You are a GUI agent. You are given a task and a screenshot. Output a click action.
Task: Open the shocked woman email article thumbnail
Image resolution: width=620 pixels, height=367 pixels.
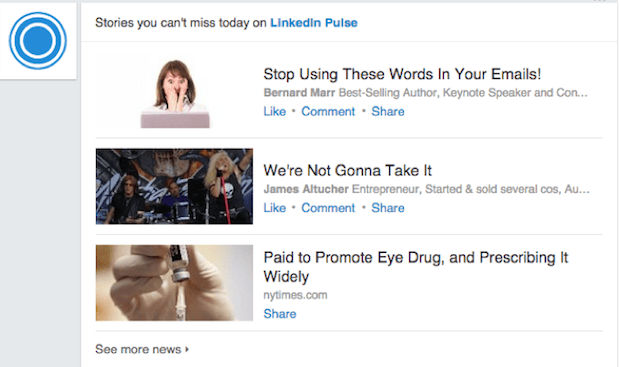click(x=174, y=91)
